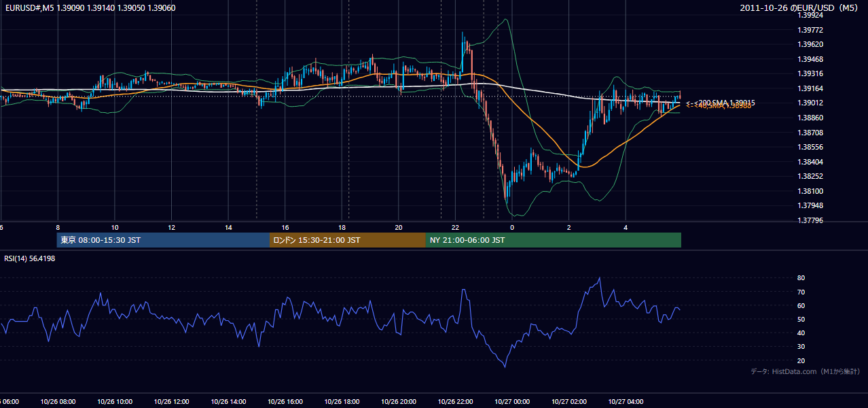Click price axis label 1.38556
This screenshot has width=868, height=408.
pyautogui.click(x=810, y=147)
